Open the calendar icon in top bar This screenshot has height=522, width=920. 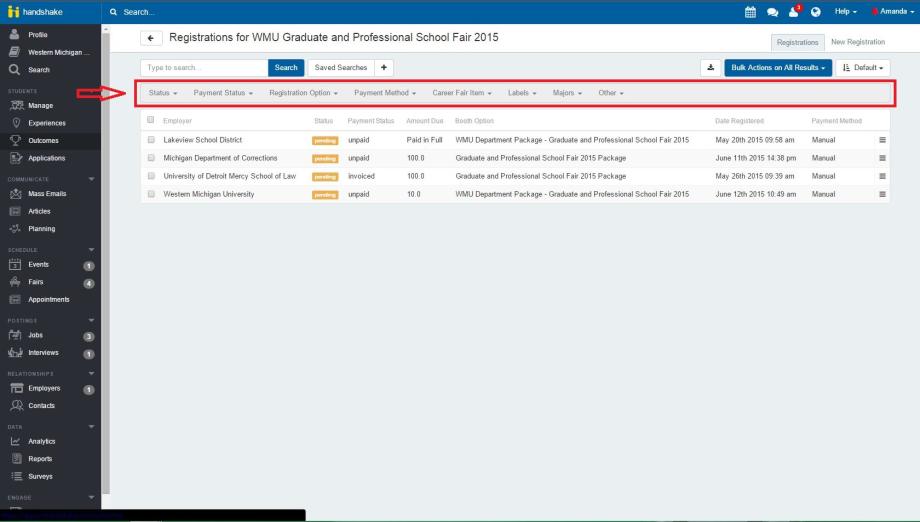click(750, 12)
